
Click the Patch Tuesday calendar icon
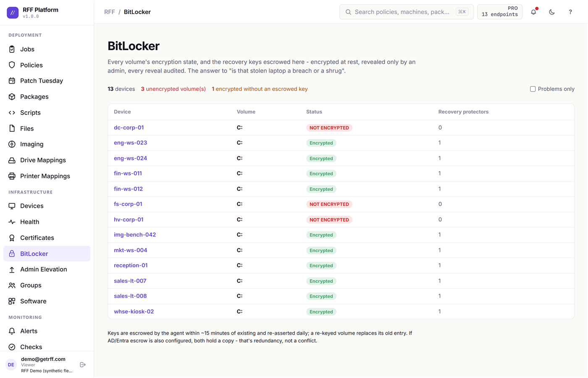coord(12,81)
